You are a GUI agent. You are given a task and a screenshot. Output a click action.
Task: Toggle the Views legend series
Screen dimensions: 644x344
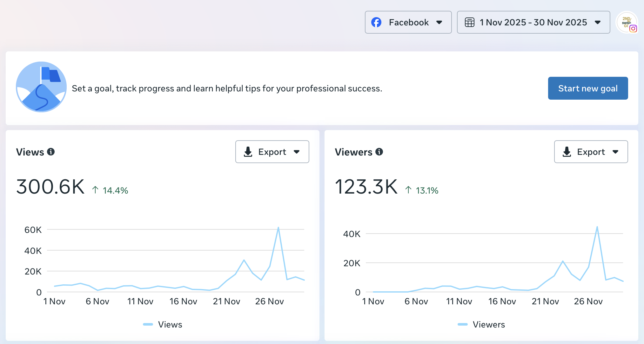[170, 324]
